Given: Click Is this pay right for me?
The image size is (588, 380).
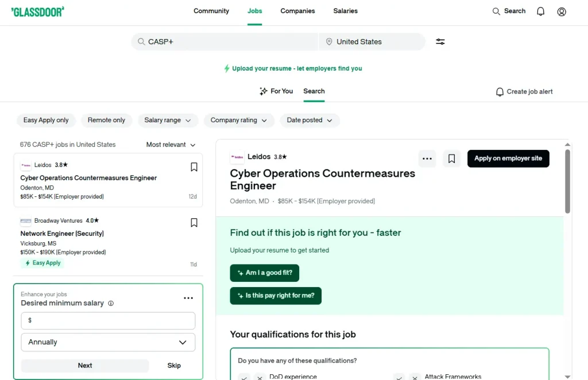Looking at the screenshot, I should [x=276, y=296].
